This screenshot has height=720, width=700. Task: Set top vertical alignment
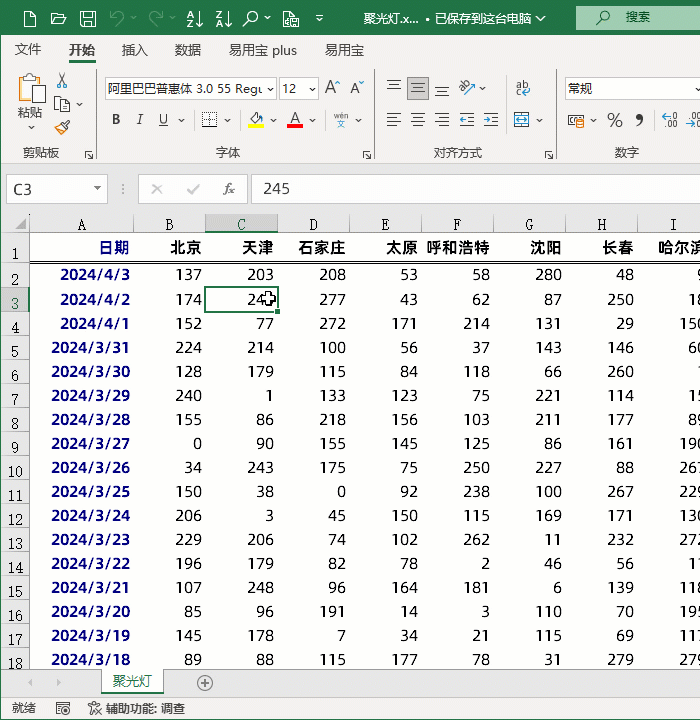(x=394, y=85)
